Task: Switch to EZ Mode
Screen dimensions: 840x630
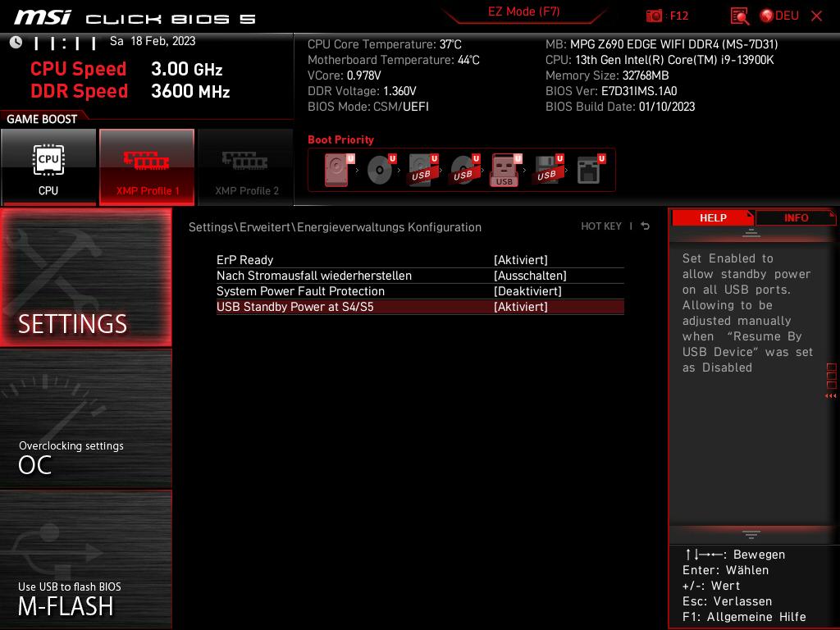Action: pyautogui.click(x=523, y=11)
